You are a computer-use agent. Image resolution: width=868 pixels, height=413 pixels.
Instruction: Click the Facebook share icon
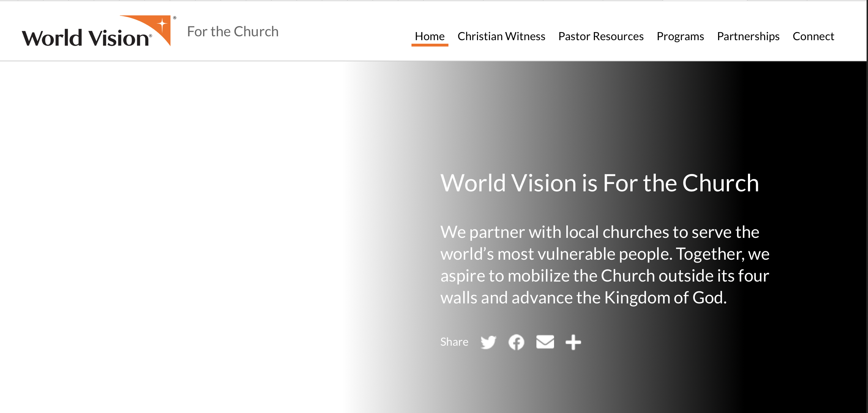(x=516, y=342)
